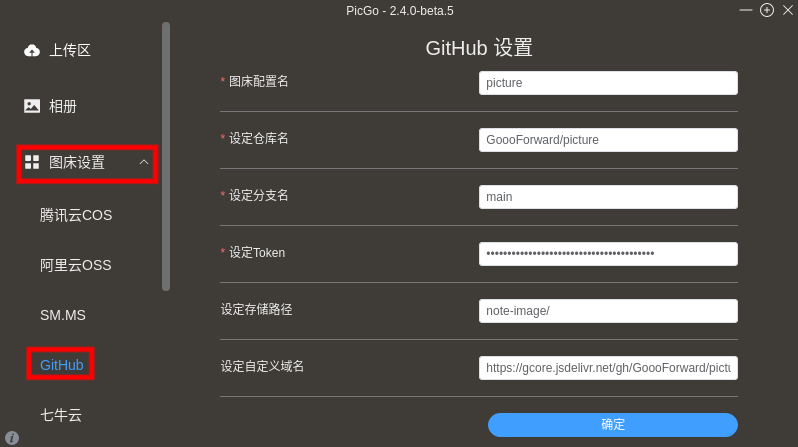Click the grid icon beside 图床设置
This screenshot has width=798, height=447.
click(32, 162)
